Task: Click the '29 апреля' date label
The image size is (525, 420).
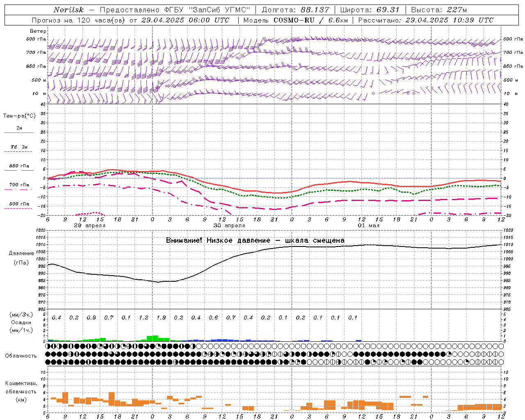Action: tap(89, 226)
